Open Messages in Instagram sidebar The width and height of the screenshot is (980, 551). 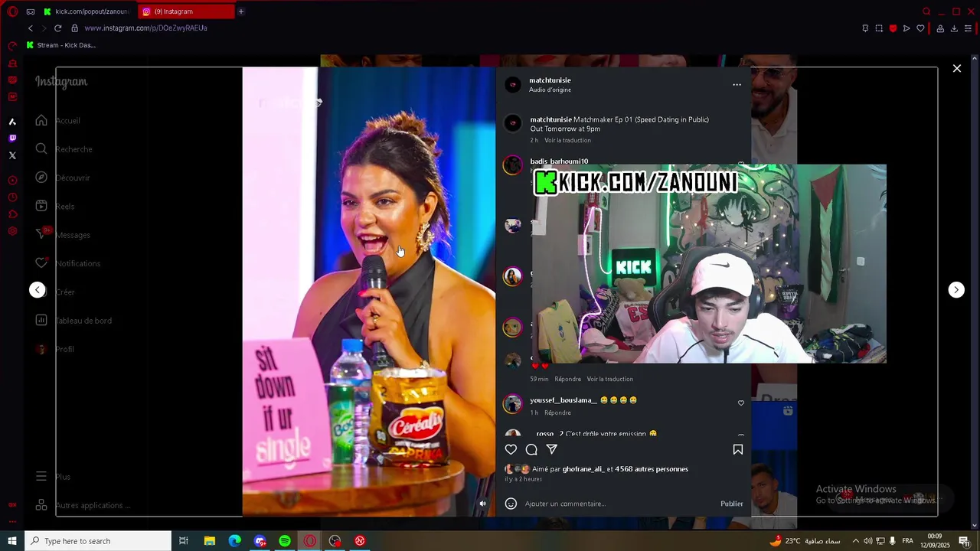(x=63, y=235)
